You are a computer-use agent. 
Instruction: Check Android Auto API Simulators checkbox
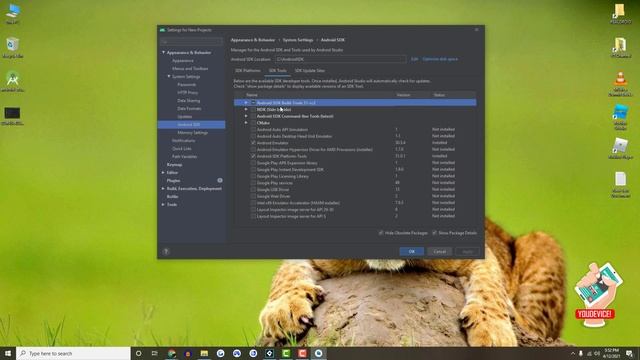[x=253, y=129]
